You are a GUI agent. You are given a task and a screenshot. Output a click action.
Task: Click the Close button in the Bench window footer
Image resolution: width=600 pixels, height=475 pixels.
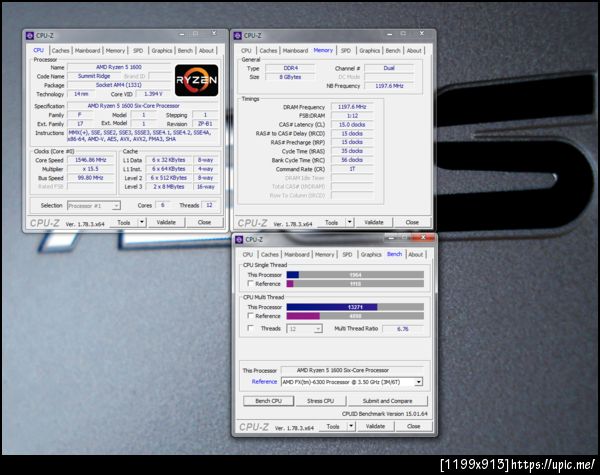pos(414,426)
